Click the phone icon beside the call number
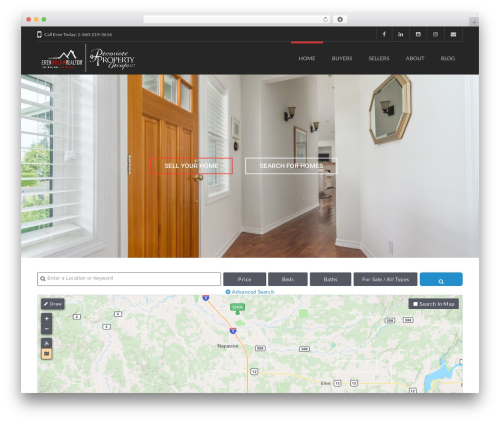This screenshot has height=423, width=500. (39, 34)
